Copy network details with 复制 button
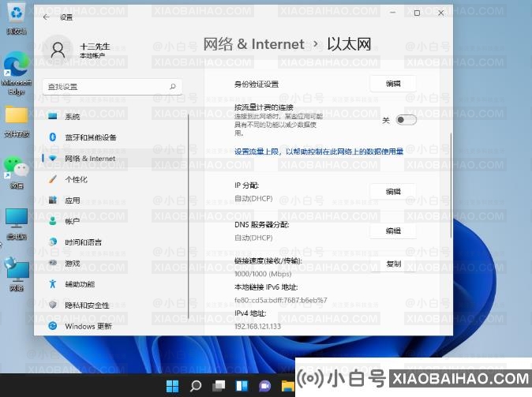Screen dimensions: 532x397 point(393,264)
